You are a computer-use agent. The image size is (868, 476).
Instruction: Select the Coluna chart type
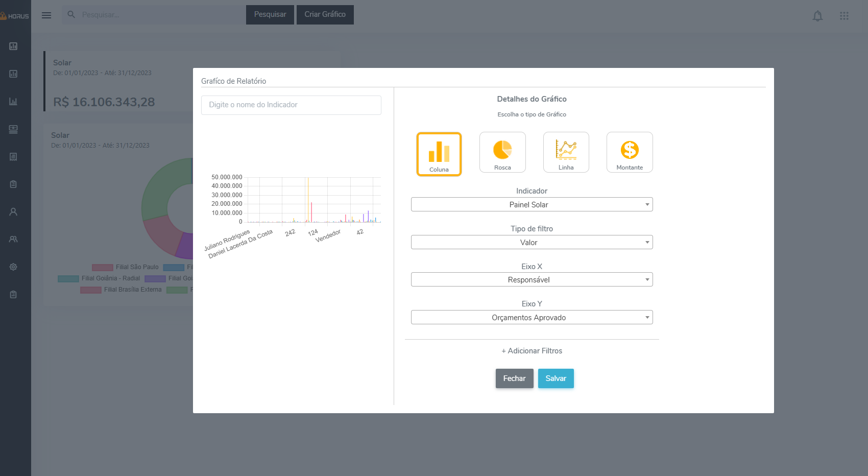click(439, 154)
